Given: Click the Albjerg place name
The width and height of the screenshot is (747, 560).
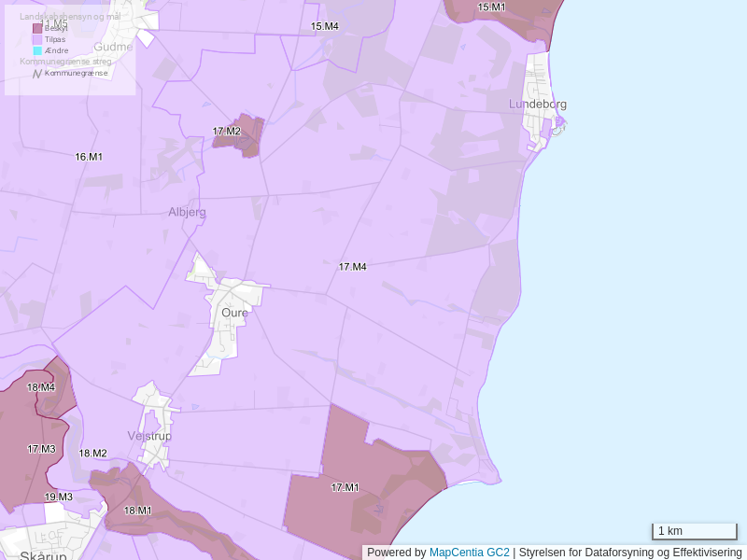Looking at the screenshot, I should (x=187, y=212).
